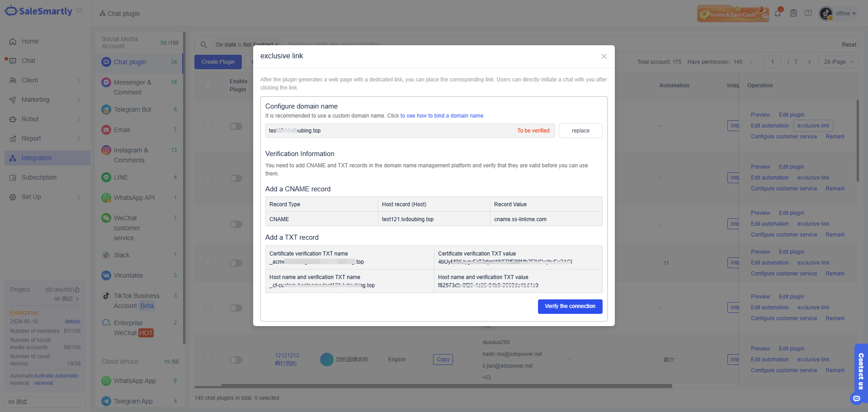Select the WhatsApp App cloud device icon
Screen dimensions: 868x412
click(106, 381)
